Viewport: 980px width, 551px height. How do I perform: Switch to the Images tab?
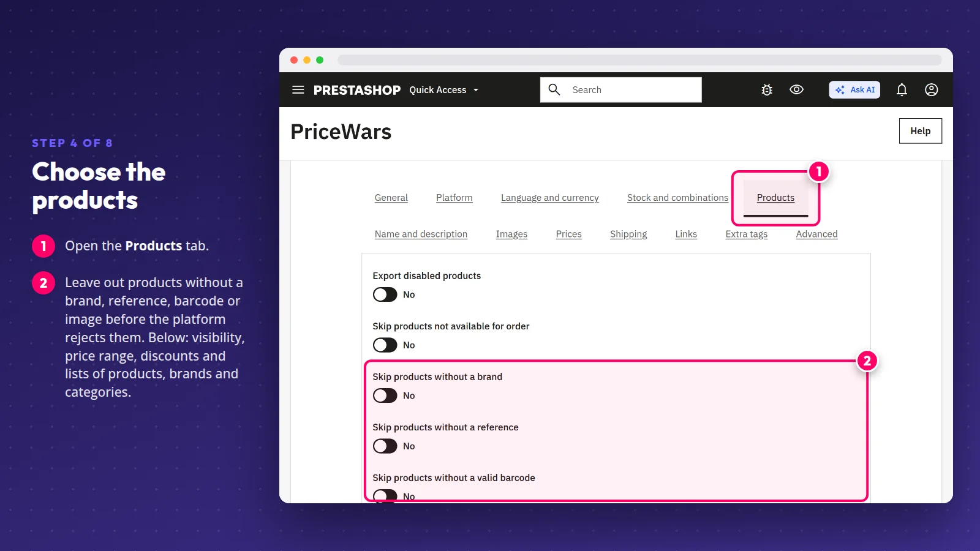(x=511, y=234)
